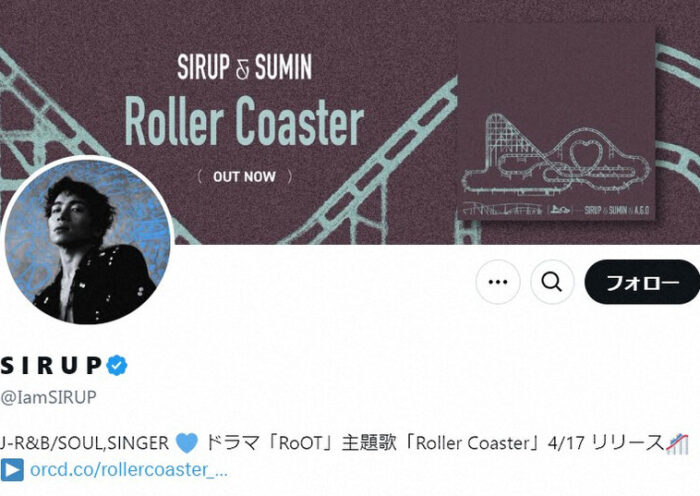Click the blue heart emoji in the bio

point(187,443)
